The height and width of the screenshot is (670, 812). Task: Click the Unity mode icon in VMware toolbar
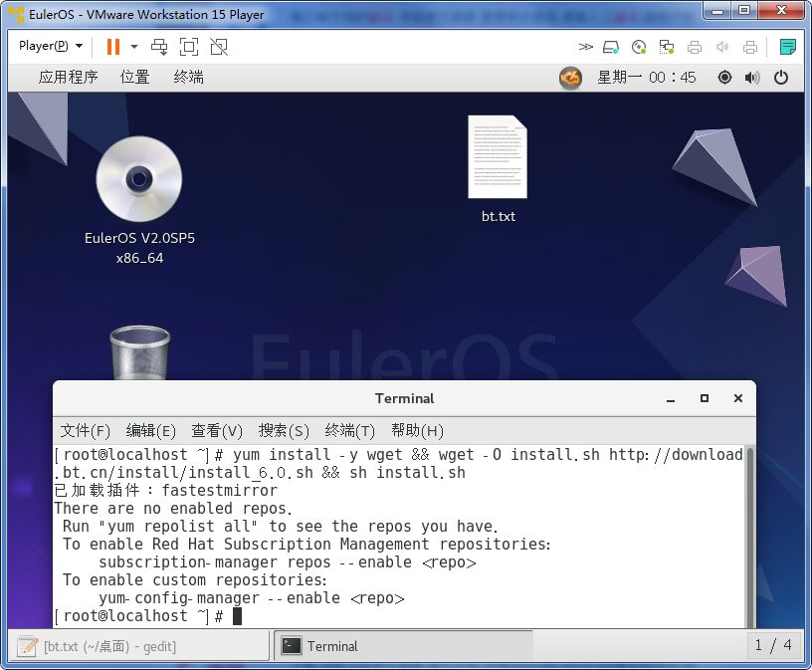[219, 47]
